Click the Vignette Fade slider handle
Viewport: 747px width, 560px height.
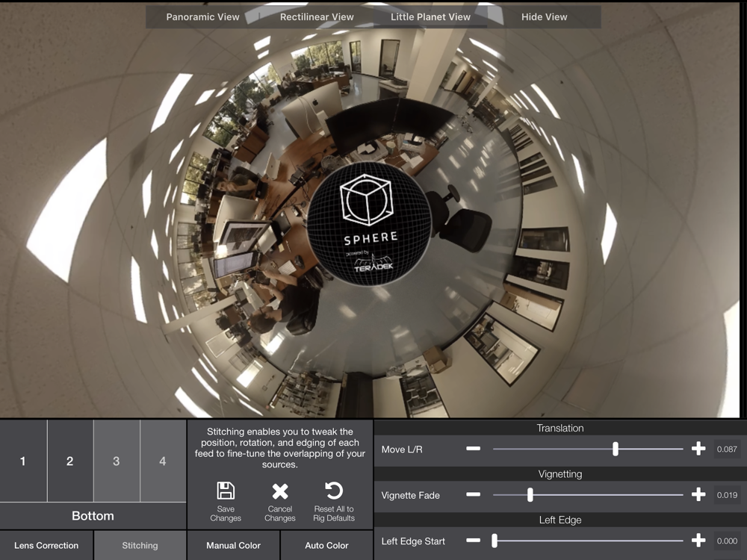pos(530,495)
